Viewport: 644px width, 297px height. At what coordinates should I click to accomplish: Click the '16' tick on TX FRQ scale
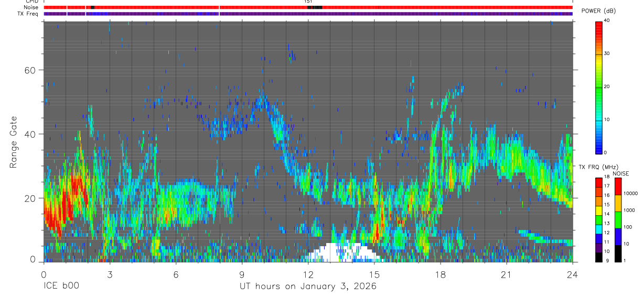(x=606, y=195)
